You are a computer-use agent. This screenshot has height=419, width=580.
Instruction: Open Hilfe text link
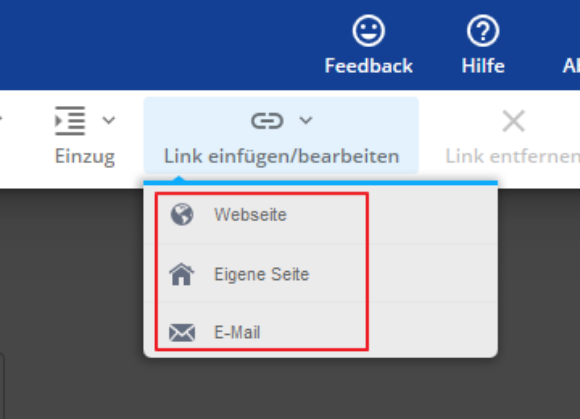click(483, 66)
